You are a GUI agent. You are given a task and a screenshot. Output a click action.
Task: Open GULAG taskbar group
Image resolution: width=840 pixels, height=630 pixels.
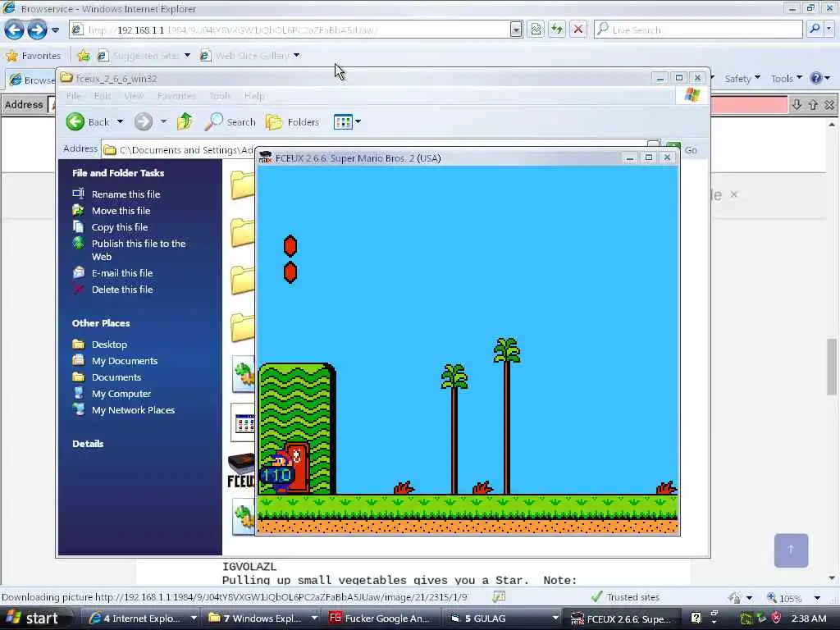504,619
